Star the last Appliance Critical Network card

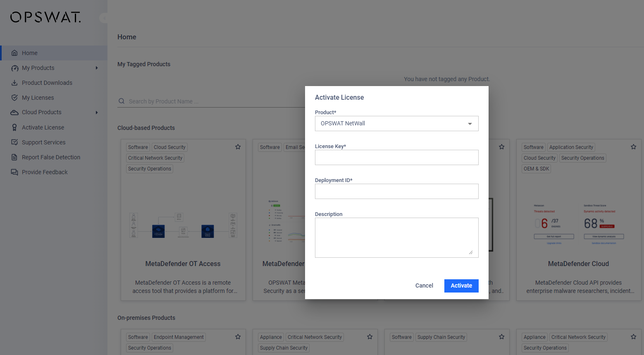coord(634,337)
